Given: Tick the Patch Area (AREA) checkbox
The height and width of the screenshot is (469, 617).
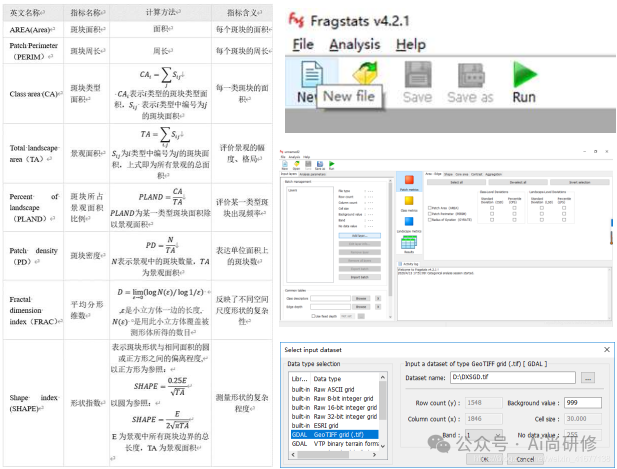Looking at the screenshot, I should coord(430,208).
